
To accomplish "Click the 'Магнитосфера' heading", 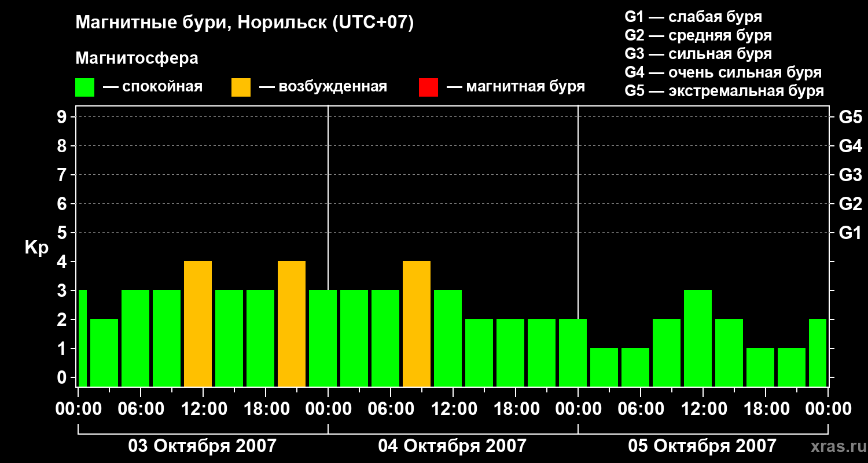I will pos(137,58).
